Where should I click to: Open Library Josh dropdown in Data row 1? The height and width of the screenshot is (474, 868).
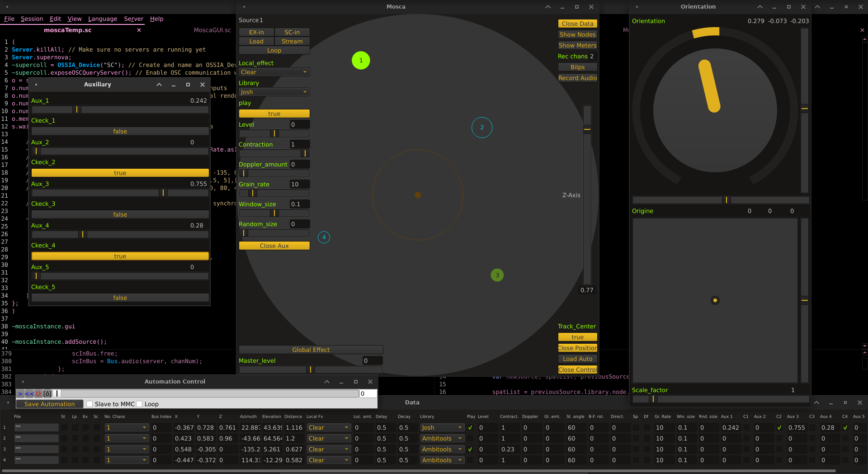coord(442,427)
